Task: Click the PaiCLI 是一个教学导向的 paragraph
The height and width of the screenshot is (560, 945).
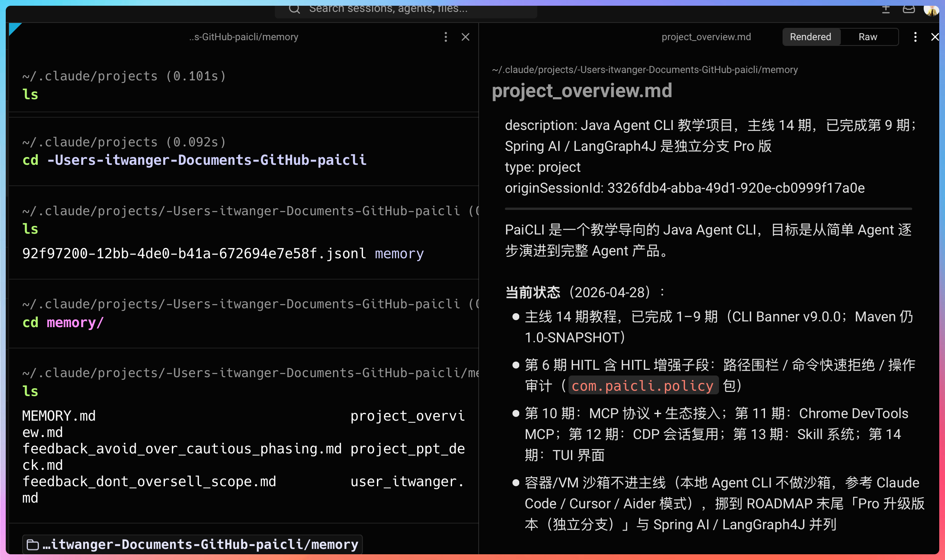Action: pyautogui.click(x=708, y=240)
